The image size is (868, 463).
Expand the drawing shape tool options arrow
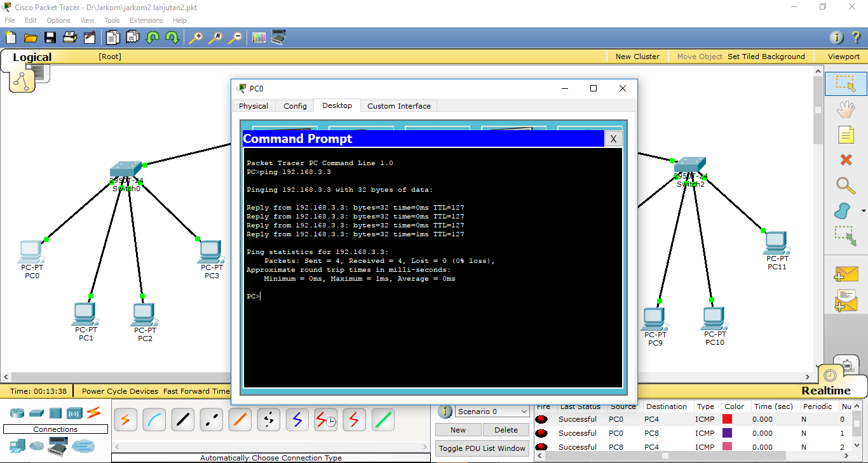click(862, 211)
